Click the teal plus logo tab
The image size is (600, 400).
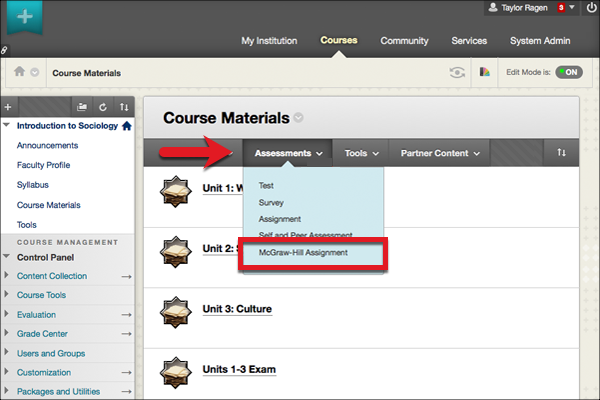(22, 19)
